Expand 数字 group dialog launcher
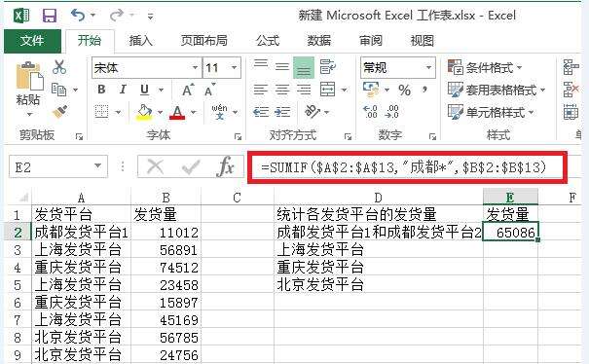The height and width of the screenshot is (364, 589). click(432, 137)
